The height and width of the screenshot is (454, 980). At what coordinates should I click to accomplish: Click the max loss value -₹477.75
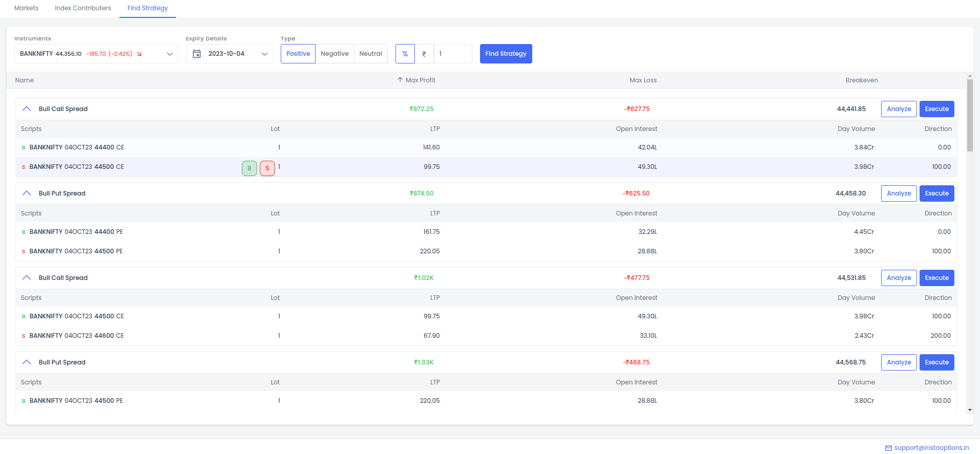pos(637,278)
